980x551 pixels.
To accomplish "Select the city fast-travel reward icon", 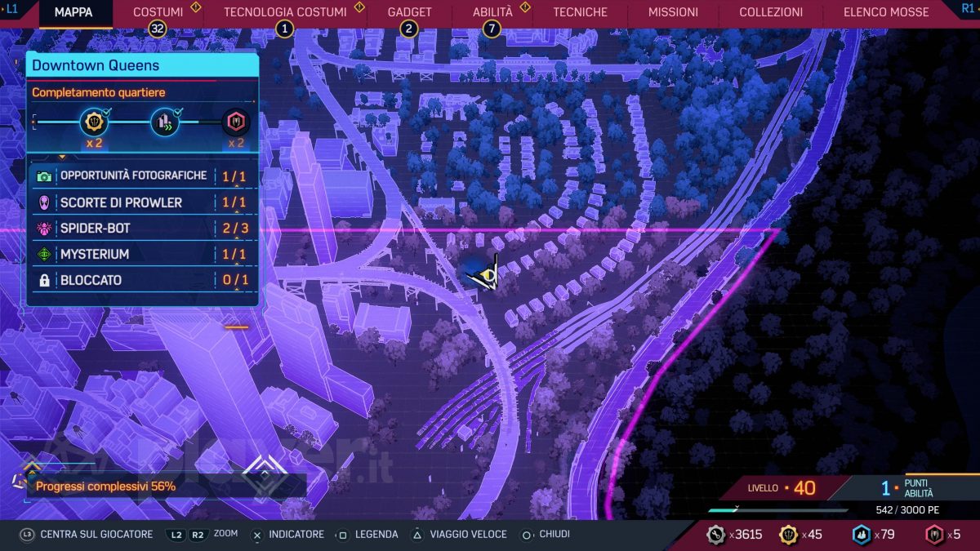I will [165, 122].
